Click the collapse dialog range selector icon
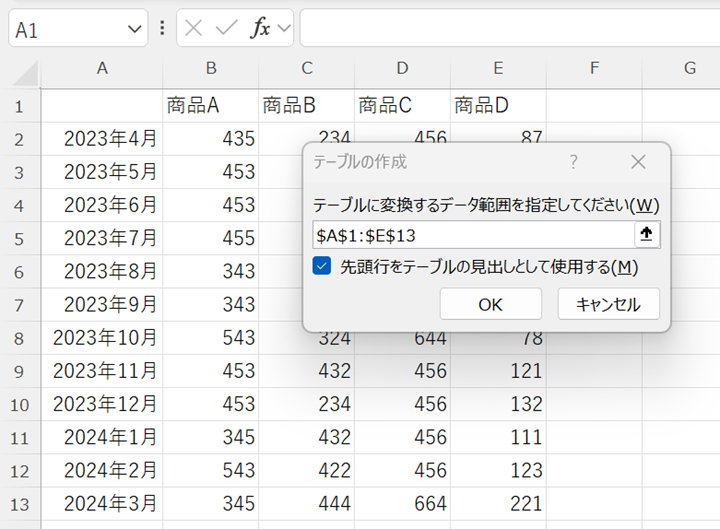This screenshot has height=529, width=720. (647, 235)
